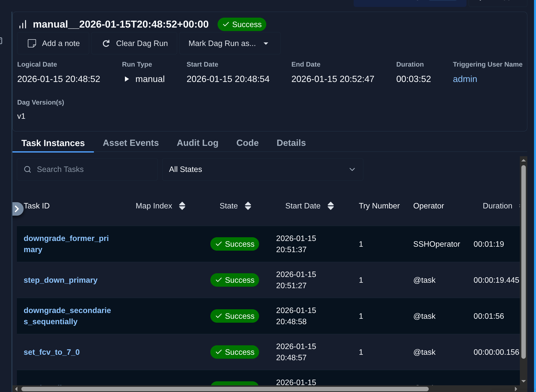The width and height of the screenshot is (536, 392).
Task: Click the Clear Dag Run refresh icon
Action: point(106,43)
